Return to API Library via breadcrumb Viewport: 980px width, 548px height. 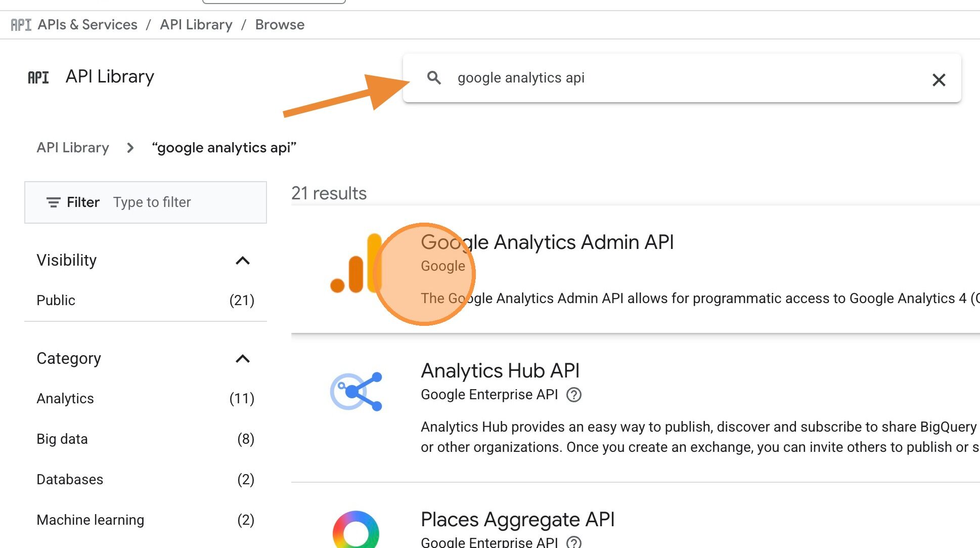point(72,147)
